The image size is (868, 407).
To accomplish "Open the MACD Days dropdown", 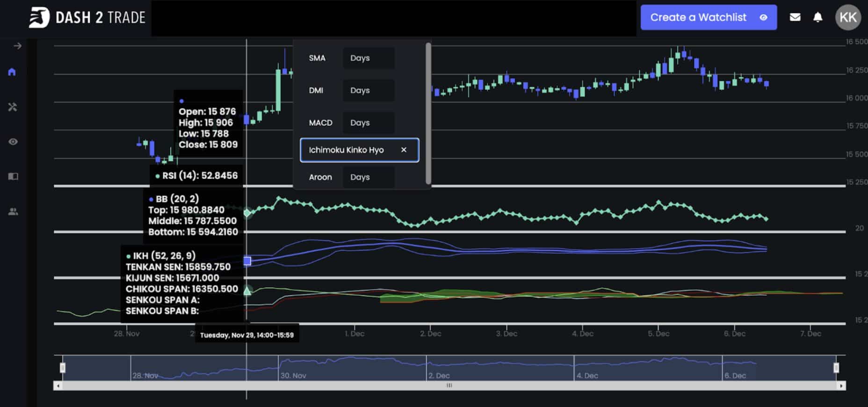I will 369,123.
